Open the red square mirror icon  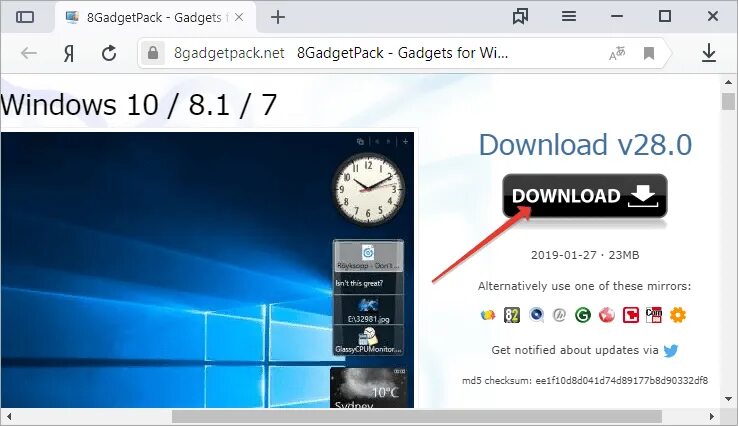point(631,315)
